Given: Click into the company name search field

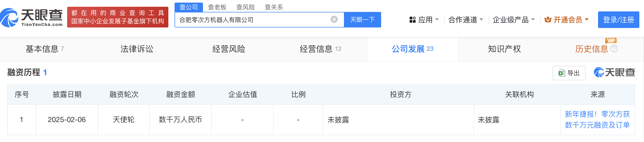Looking at the screenshot, I should click(253, 20).
